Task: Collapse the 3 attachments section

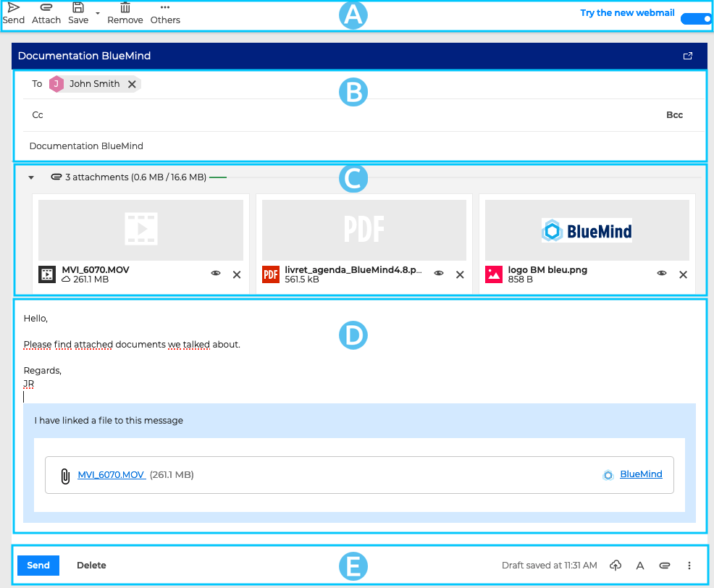Action: coord(31,177)
